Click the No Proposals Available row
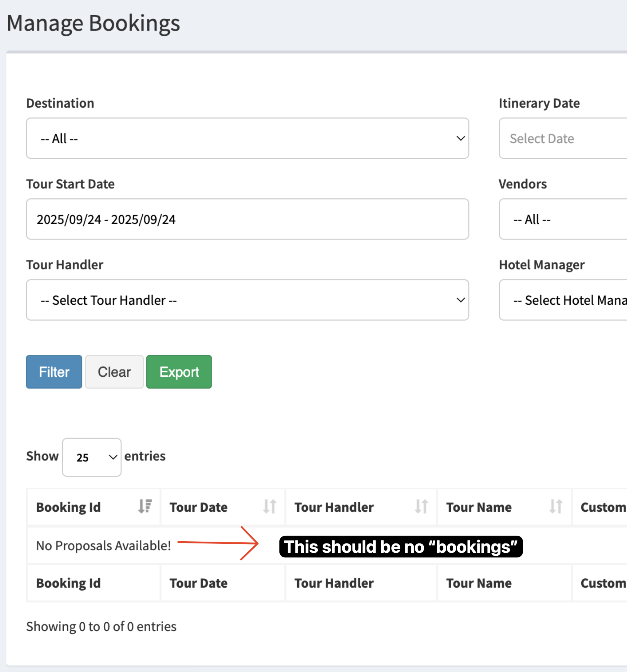The height and width of the screenshot is (672, 627). point(103,546)
